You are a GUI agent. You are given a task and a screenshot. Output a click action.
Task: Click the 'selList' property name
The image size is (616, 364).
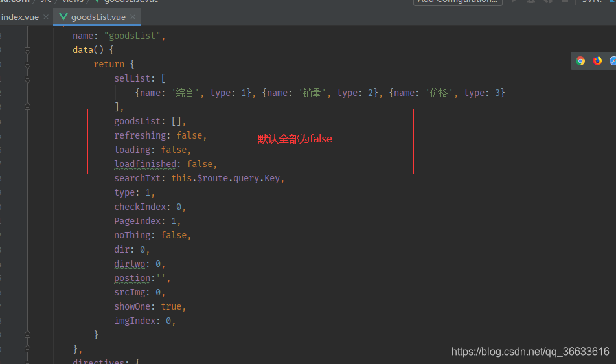click(132, 78)
